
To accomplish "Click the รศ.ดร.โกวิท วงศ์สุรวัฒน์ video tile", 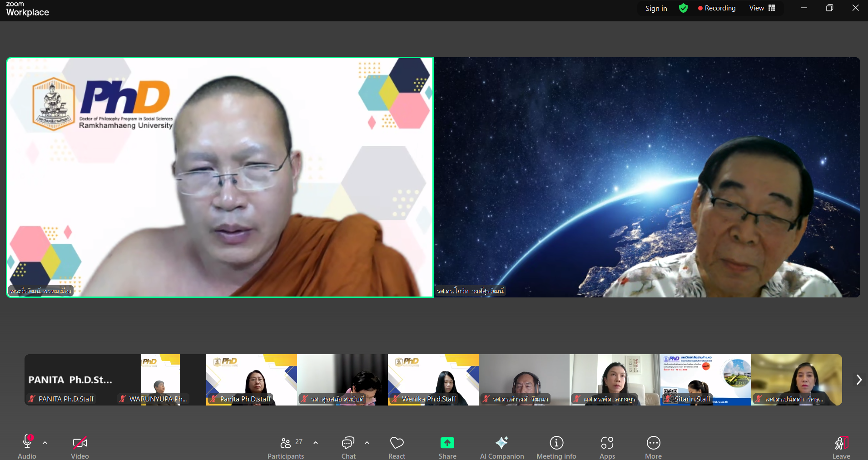I will 647,177.
